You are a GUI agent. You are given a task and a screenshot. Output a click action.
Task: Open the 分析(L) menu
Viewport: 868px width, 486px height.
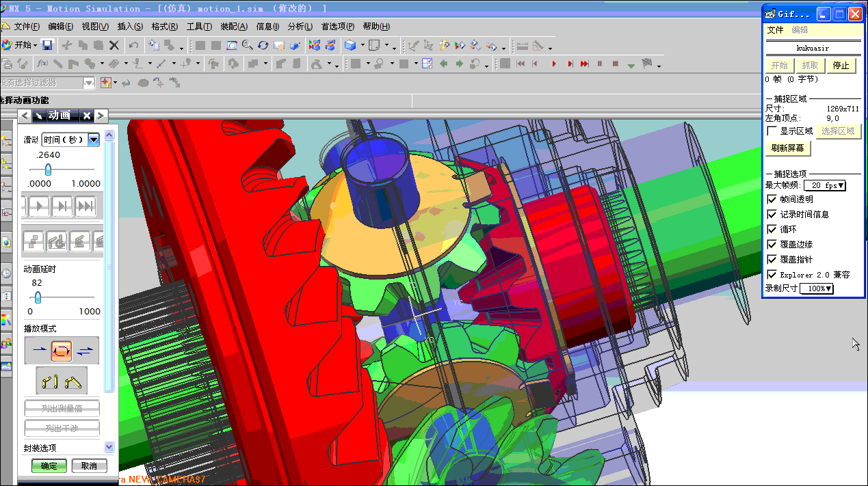click(x=300, y=27)
